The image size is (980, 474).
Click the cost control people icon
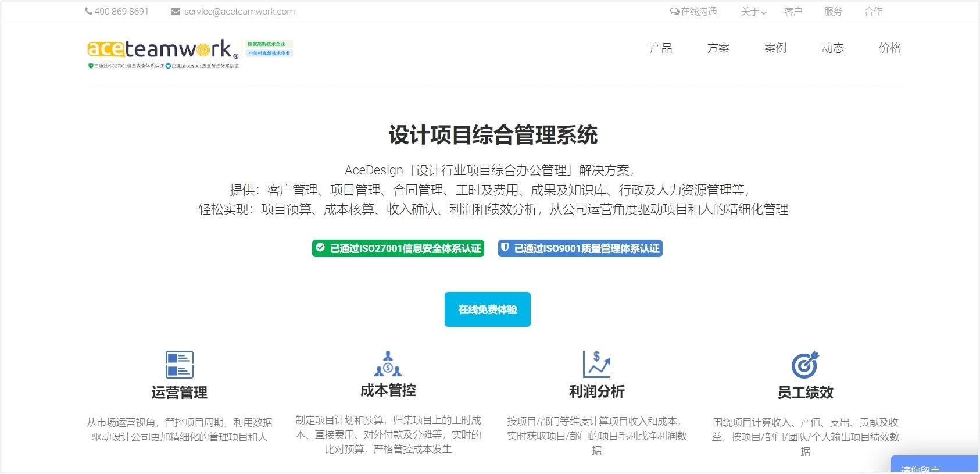[388, 364]
